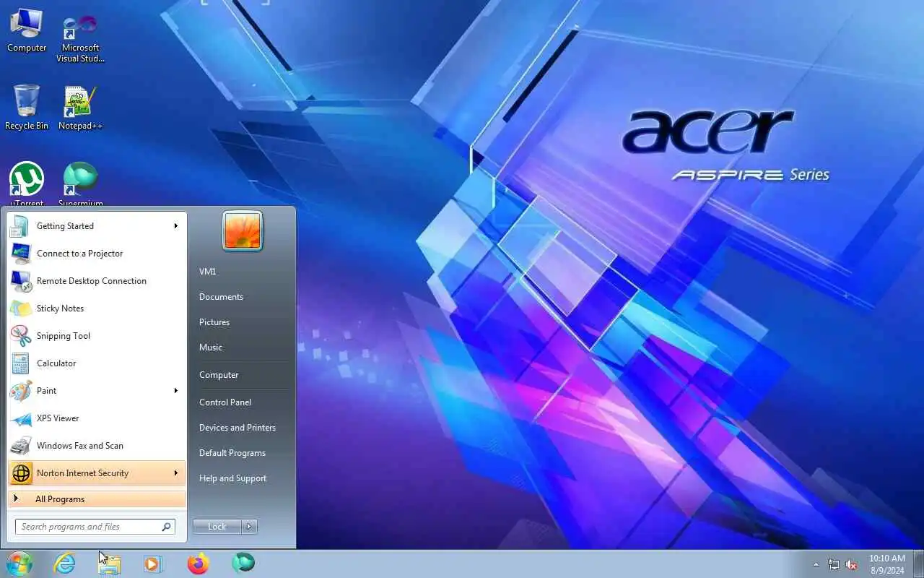Select the XPS Viewer label text
The image size is (924, 578).
58,418
